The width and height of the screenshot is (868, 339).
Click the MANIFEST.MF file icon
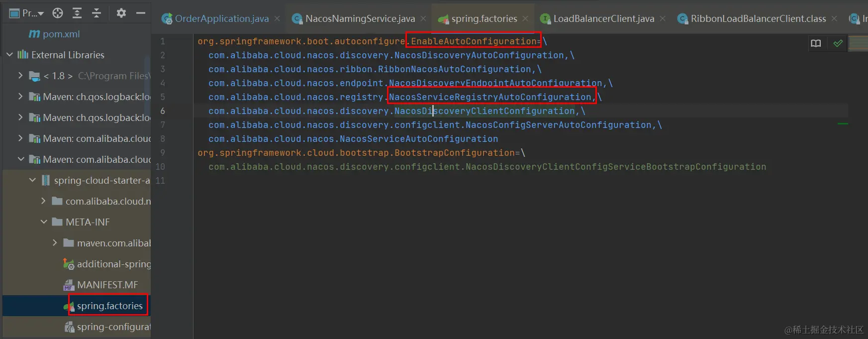tap(69, 285)
